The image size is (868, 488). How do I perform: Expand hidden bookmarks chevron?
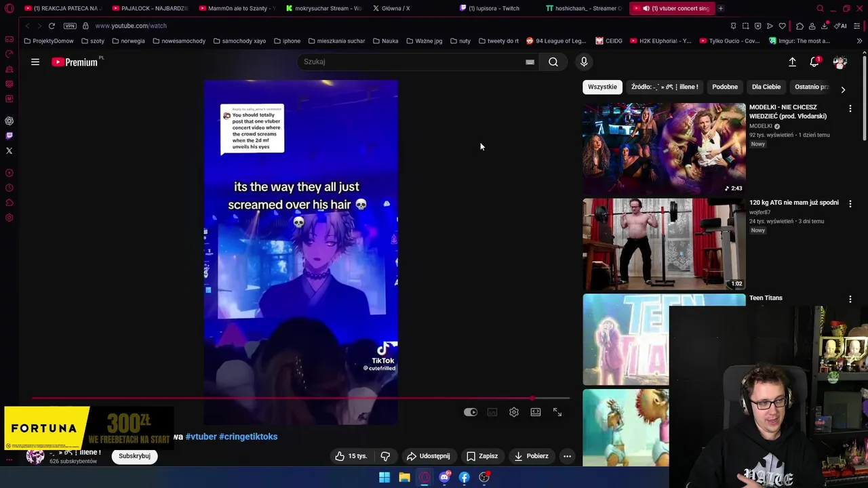click(x=859, y=41)
